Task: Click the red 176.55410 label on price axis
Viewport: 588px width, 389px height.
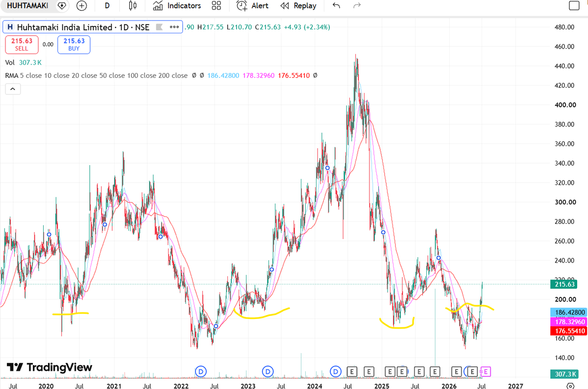Action: (568, 331)
